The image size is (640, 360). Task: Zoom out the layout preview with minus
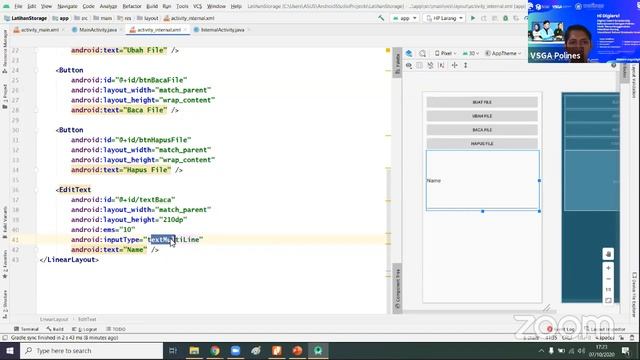608,279
